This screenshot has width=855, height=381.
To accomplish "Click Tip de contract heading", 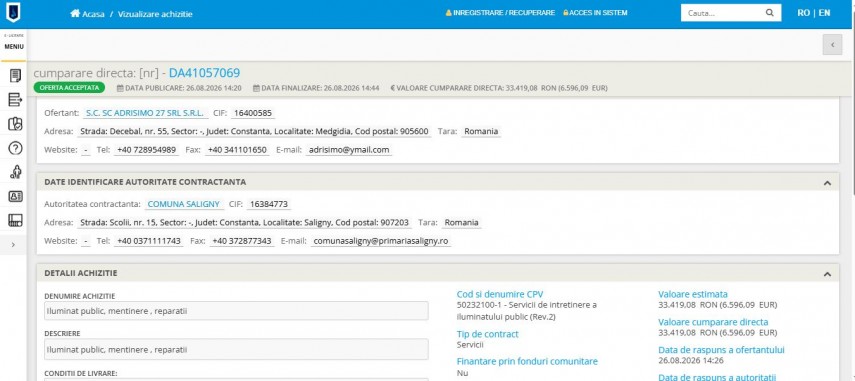I will [487, 334].
